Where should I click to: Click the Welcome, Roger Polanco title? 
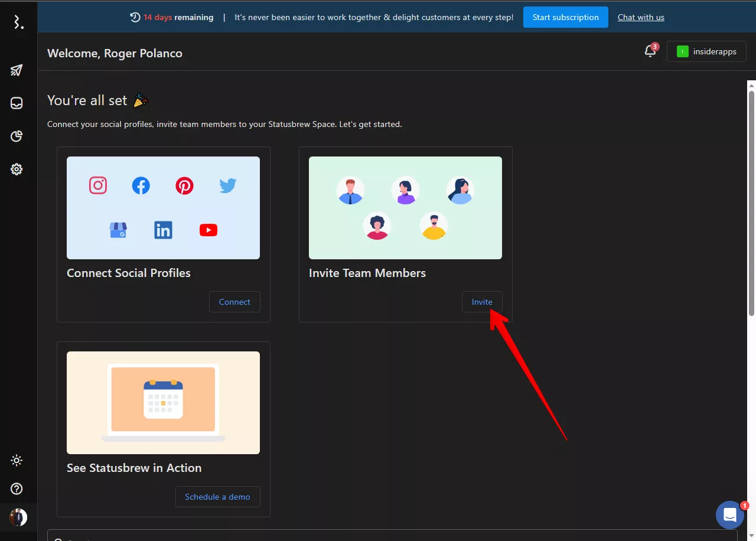115,53
